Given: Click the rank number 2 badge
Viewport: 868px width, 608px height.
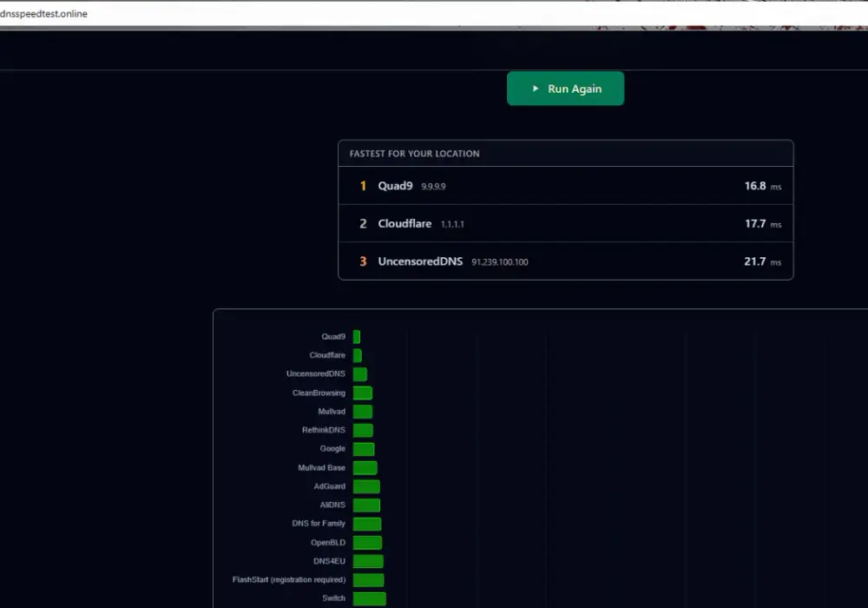Looking at the screenshot, I should pyautogui.click(x=363, y=224).
